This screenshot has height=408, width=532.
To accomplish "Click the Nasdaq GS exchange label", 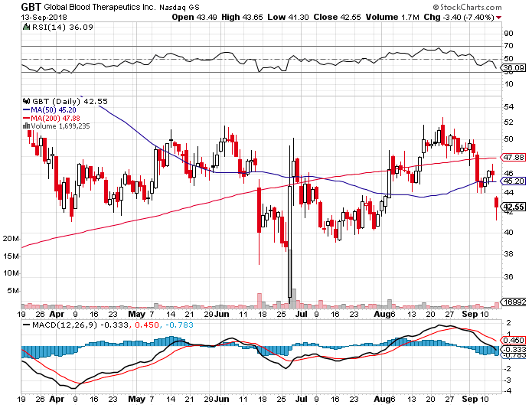I will (179, 7).
